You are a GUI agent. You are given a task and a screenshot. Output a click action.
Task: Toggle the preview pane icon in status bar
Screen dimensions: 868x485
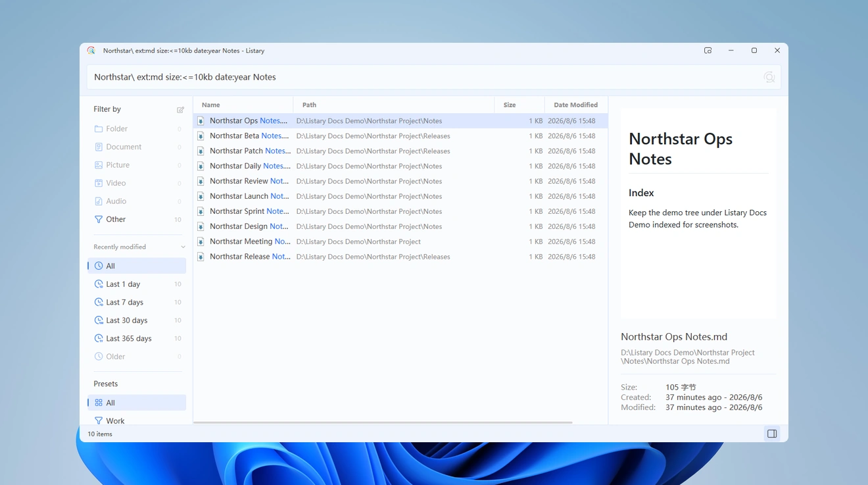point(772,434)
